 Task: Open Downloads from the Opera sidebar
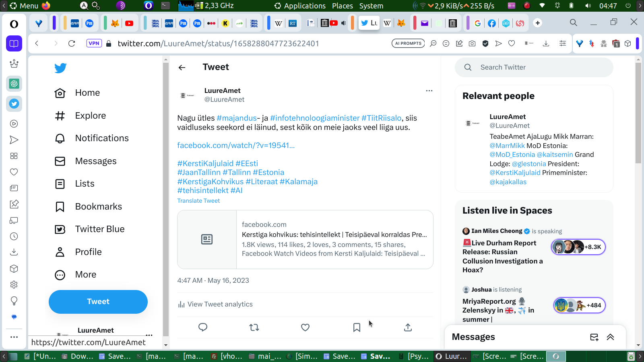point(14,252)
